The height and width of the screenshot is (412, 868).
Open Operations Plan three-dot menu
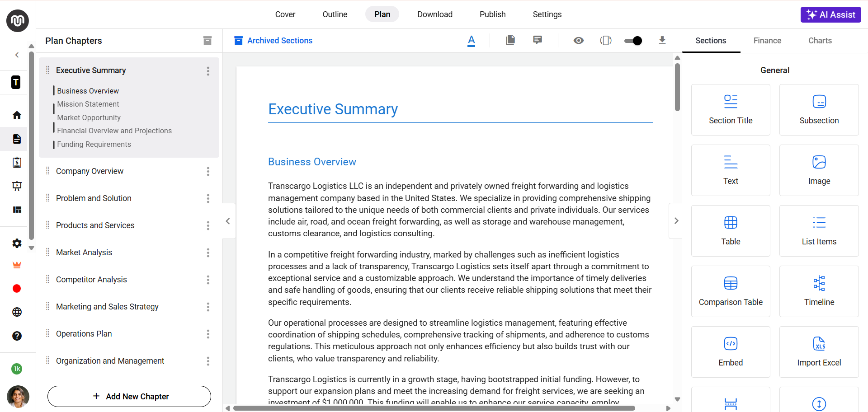point(208,334)
